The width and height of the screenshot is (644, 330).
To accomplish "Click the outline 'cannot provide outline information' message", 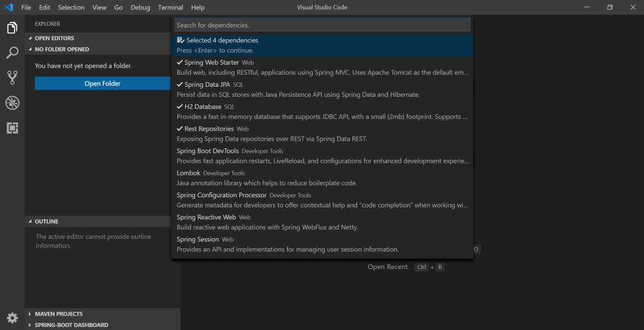I will click(x=93, y=241).
